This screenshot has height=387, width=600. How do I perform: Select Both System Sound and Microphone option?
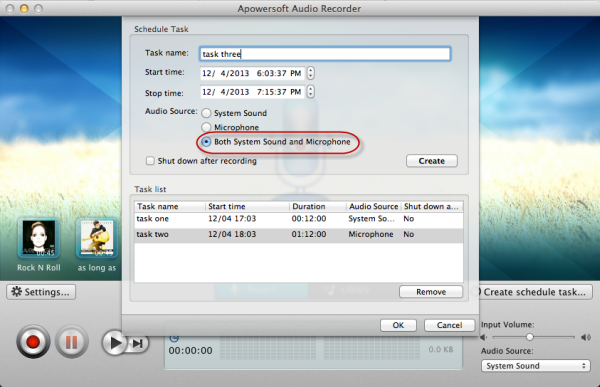coord(206,142)
